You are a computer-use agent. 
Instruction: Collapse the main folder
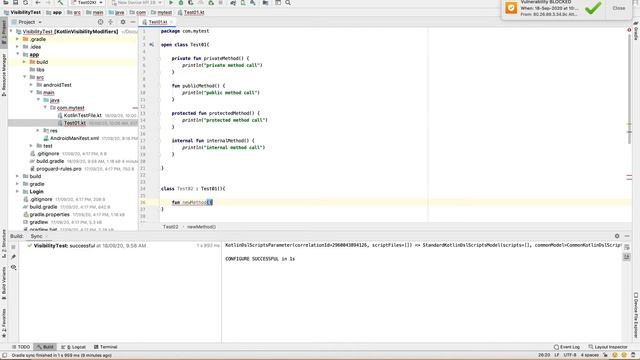(31, 93)
